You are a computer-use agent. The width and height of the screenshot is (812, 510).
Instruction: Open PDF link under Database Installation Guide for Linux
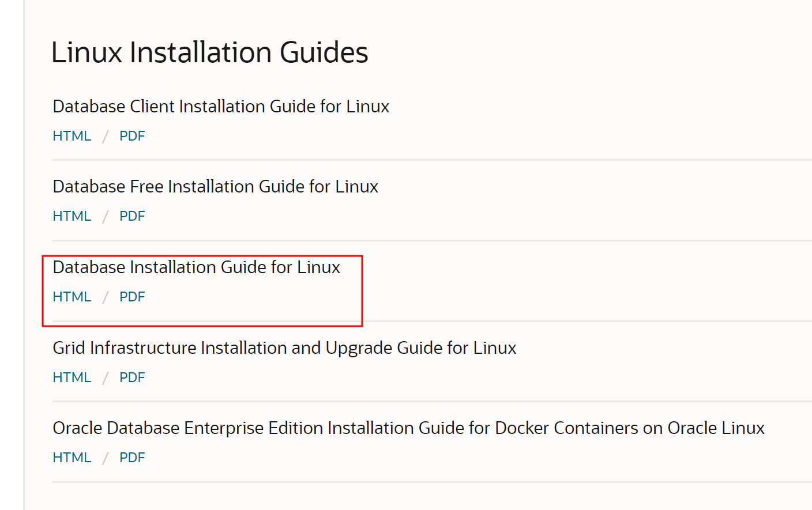[x=132, y=297]
